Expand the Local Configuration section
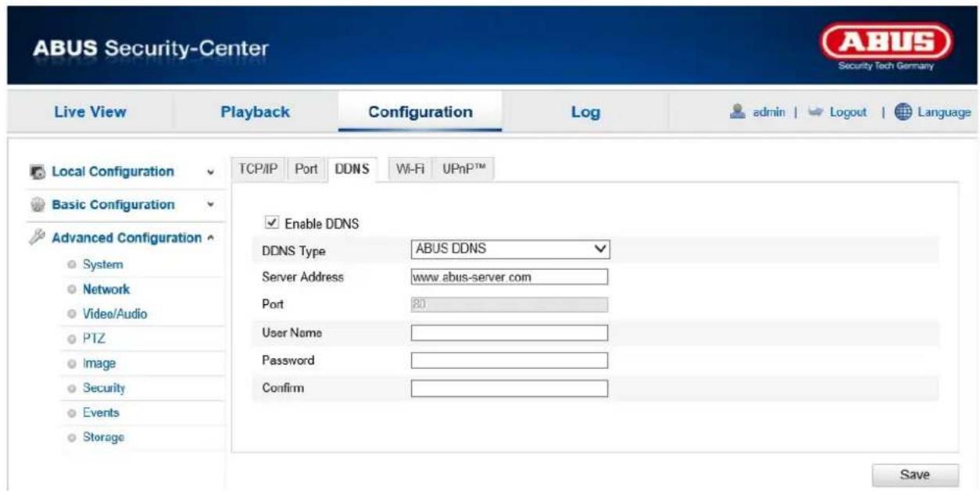Image resolution: width=980 pixels, height=491 pixels. [x=211, y=172]
